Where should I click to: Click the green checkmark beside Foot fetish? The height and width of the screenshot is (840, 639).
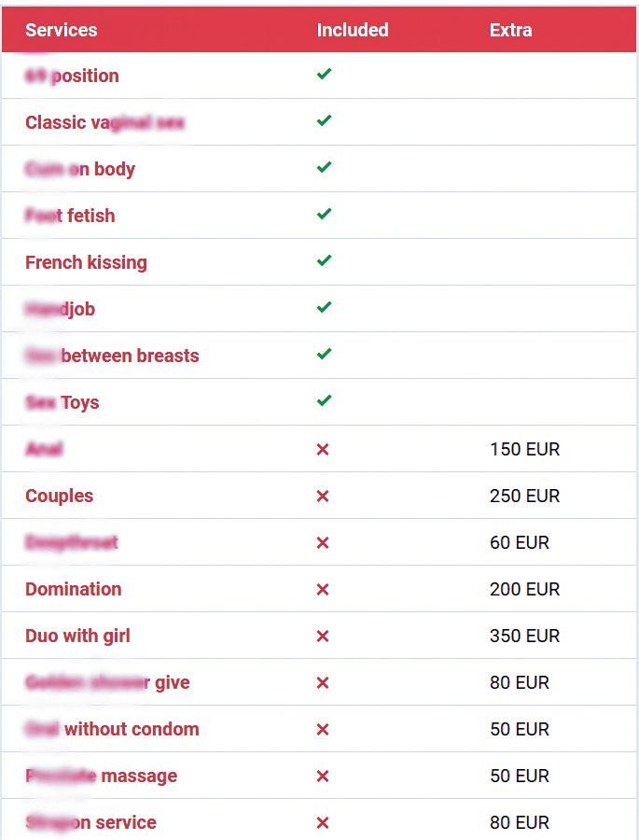click(324, 215)
